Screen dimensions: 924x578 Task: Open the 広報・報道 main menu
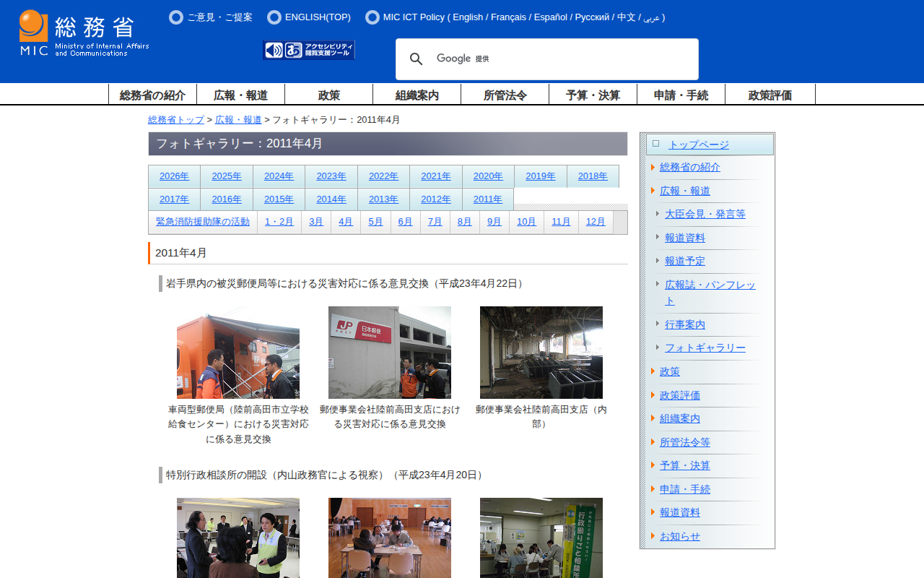click(240, 95)
